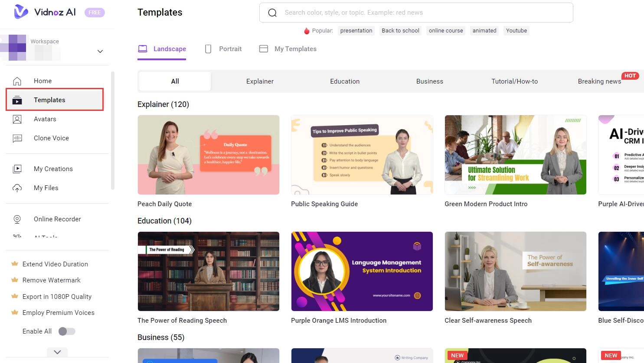Viewport: 644px width, 363px height.
Task: Click the search magnifier icon
Action: pos(272,13)
